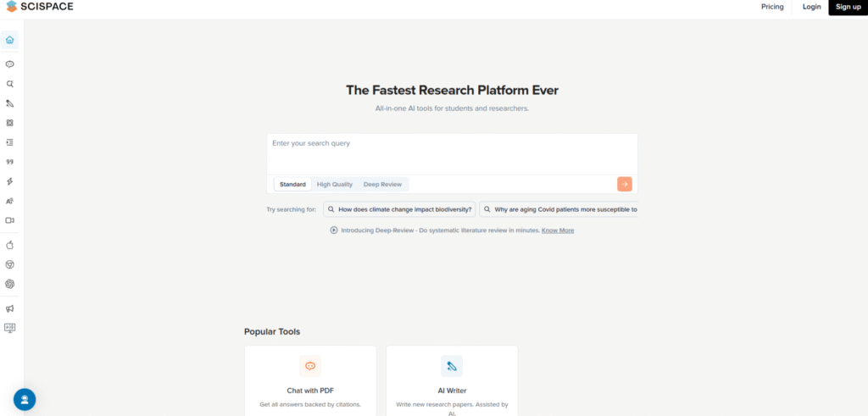
Task: Open the Citation Generator quote icon
Action: pos(9,162)
